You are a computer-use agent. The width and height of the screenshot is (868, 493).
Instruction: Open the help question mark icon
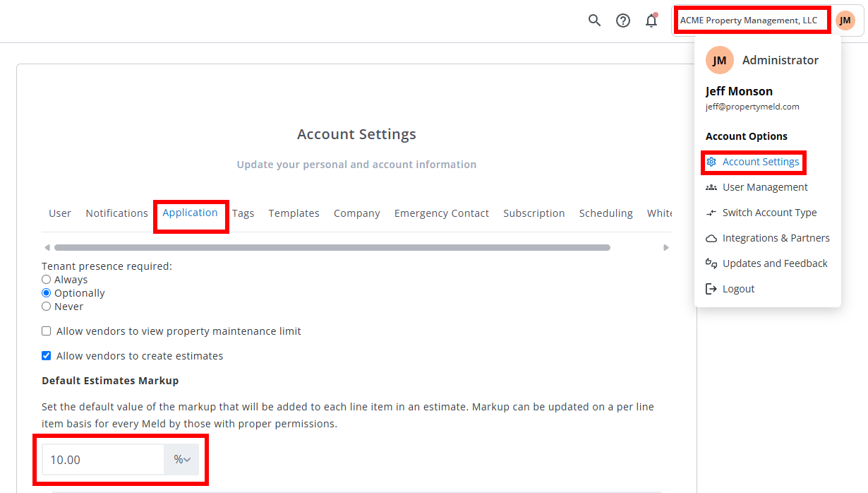(x=623, y=20)
